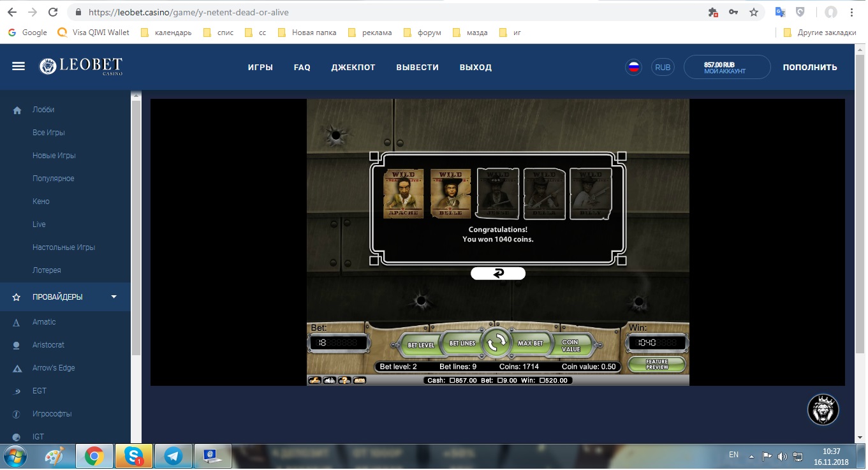Open the Windows Start menu
The height and width of the screenshot is (470, 868).
15,455
